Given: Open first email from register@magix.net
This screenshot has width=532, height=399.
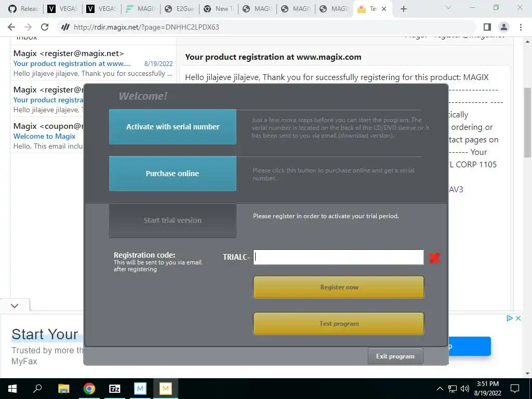Looking at the screenshot, I should [x=93, y=63].
